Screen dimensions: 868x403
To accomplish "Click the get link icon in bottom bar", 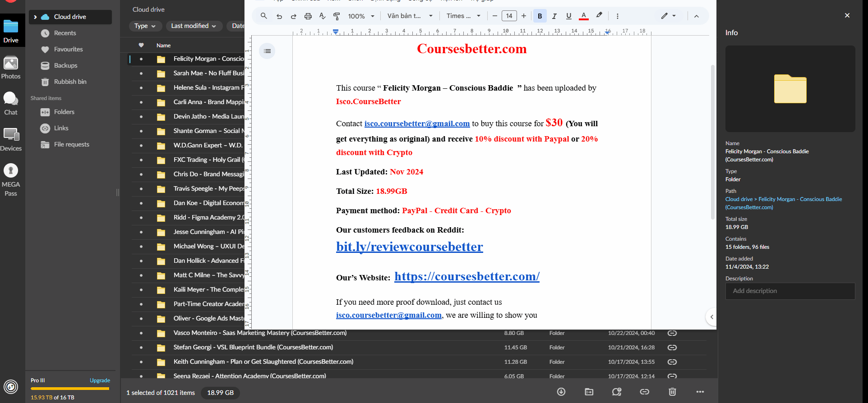I will [644, 392].
